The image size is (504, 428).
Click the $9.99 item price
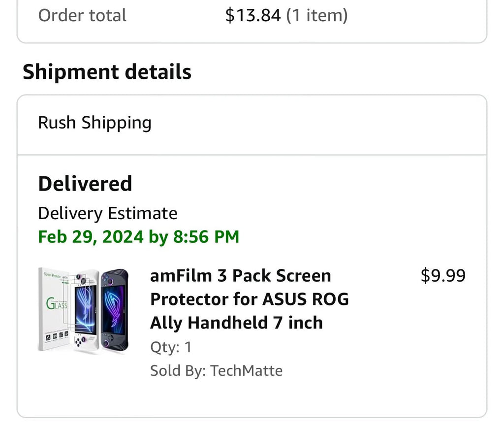(x=443, y=276)
